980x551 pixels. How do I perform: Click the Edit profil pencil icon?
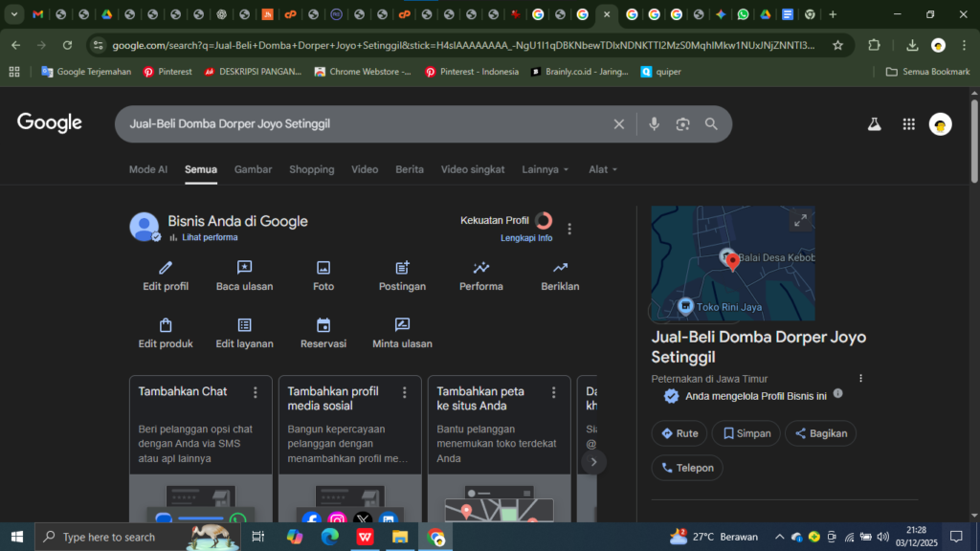click(x=166, y=268)
